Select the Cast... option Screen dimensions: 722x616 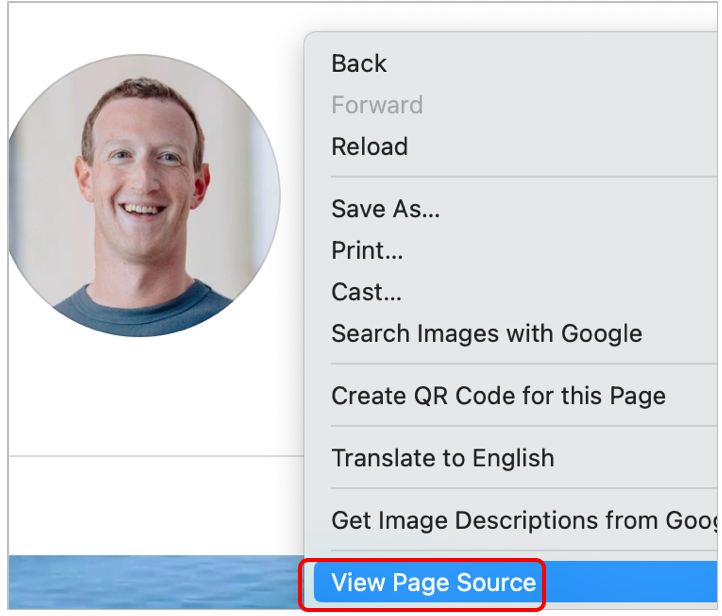(366, 292)
